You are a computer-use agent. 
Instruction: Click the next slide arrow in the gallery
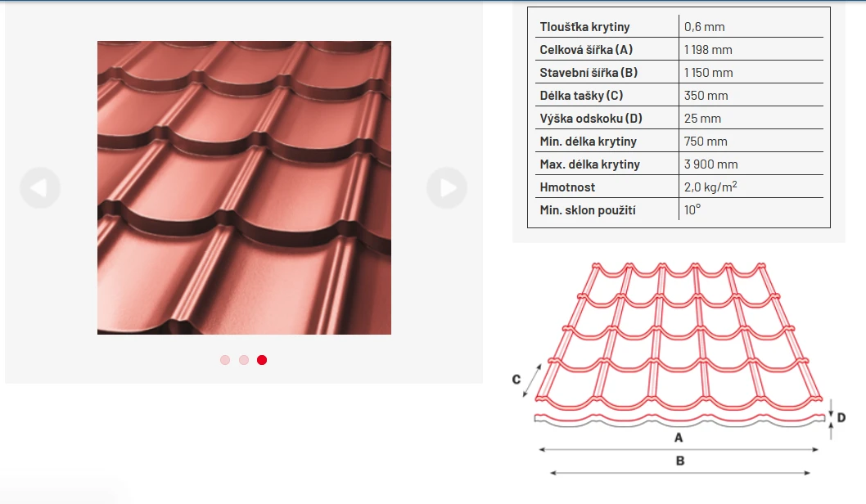point(447,187)
